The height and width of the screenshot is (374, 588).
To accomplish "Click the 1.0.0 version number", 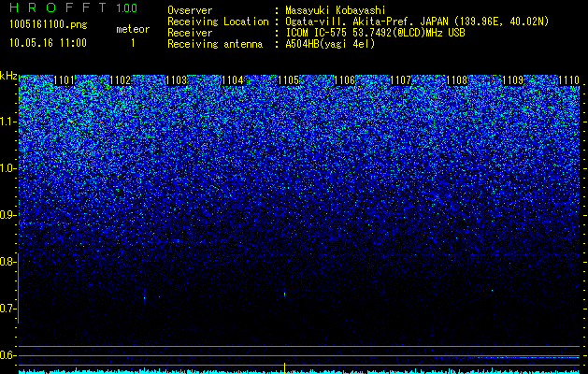I will (127, 7).
